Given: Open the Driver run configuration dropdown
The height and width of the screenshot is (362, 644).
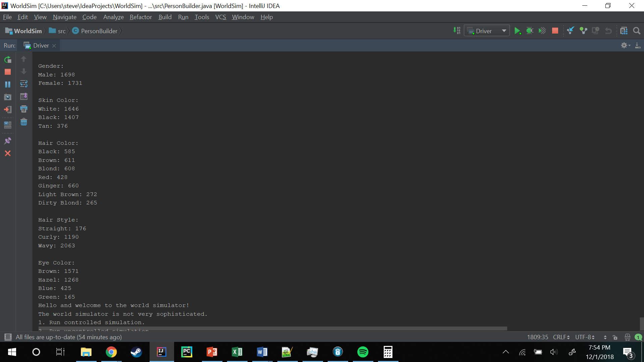Looking at the screenshot, I should point(504,31).
